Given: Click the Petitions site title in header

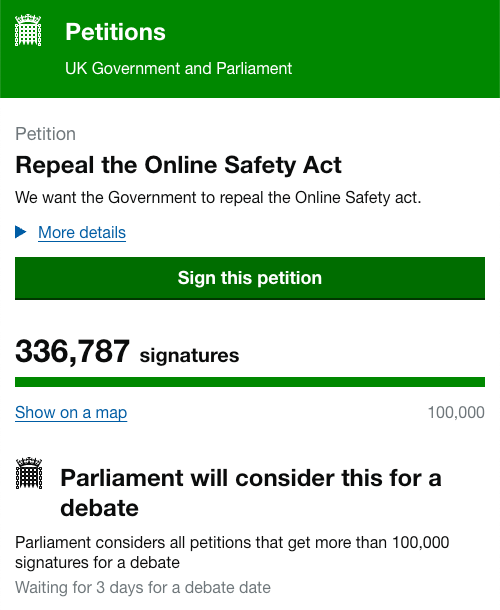Looking at the screenshot, I should click(115, 32).
